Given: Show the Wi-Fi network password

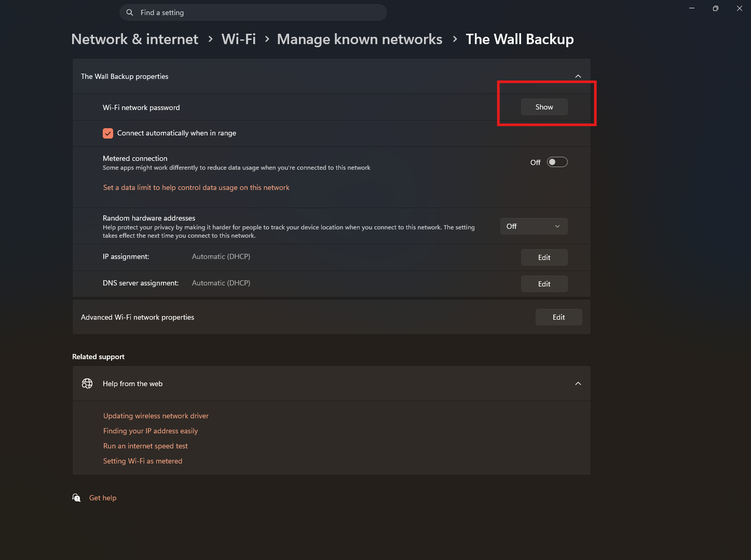Looking at the screenshot, I should click(544, 107).
